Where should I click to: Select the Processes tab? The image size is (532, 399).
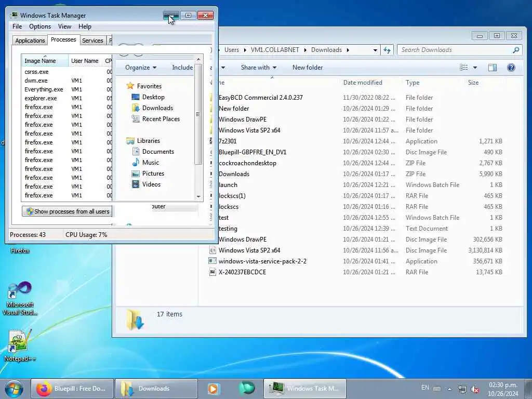pyautogui.click(x=63, y=39)
